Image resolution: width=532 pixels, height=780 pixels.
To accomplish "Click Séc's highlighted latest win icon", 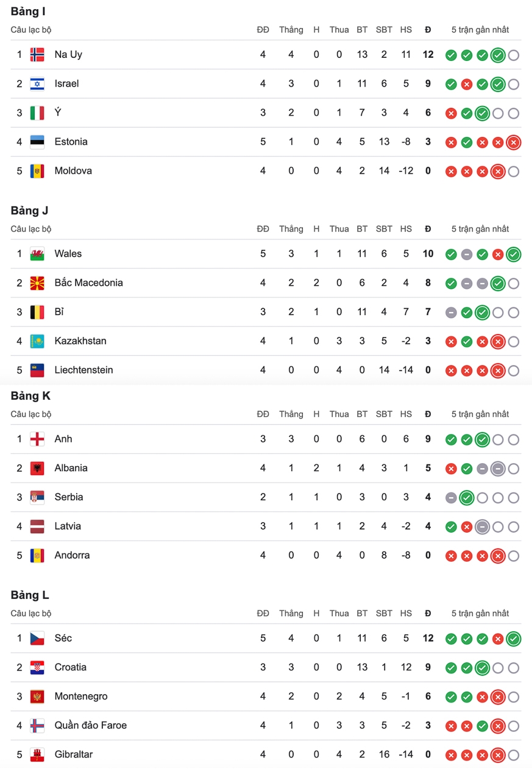I will click(513, 639).
